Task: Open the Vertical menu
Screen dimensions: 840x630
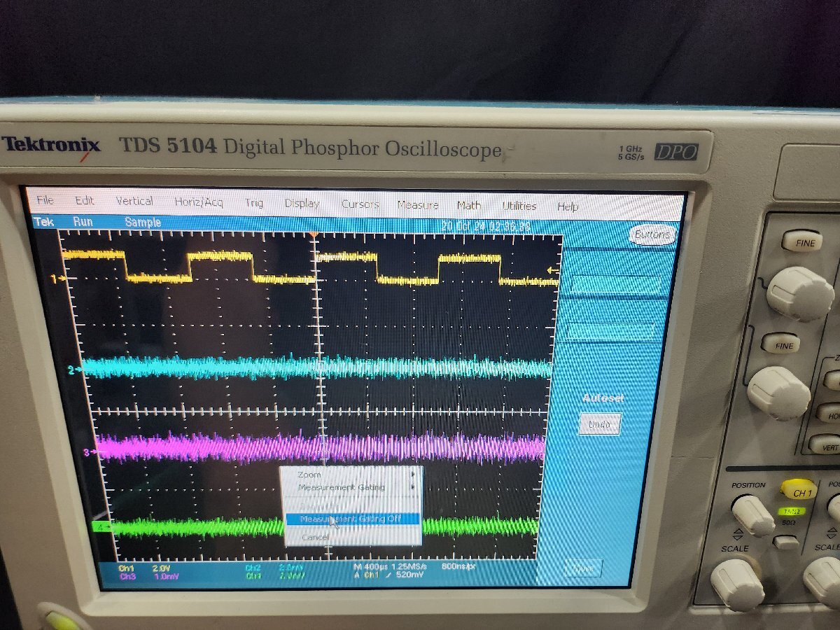Action: coord(134,202)
